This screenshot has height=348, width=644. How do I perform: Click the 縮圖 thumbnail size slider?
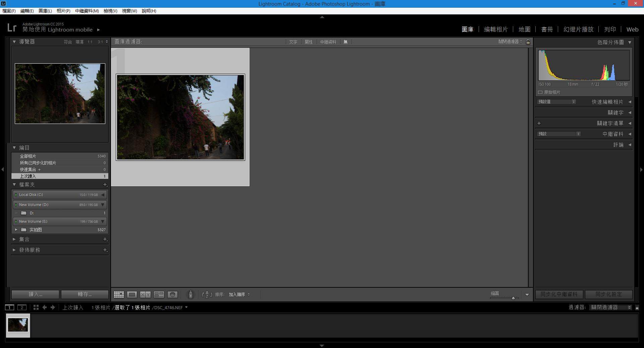[x=504, y=298]
